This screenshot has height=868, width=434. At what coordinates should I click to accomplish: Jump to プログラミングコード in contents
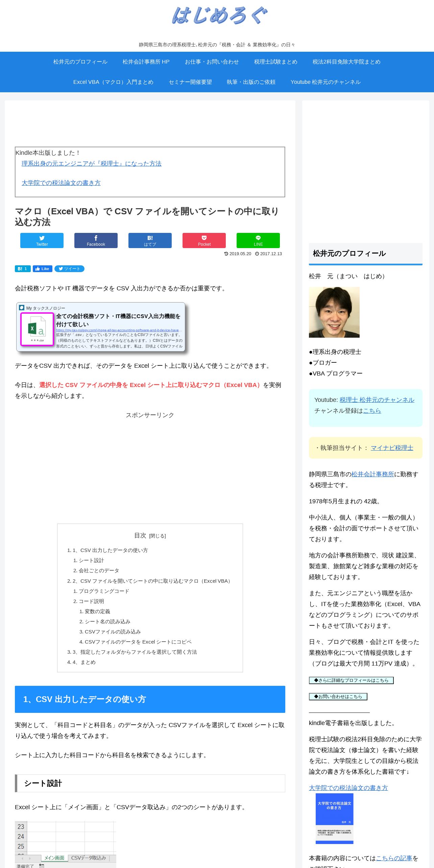tap(104, 591)
